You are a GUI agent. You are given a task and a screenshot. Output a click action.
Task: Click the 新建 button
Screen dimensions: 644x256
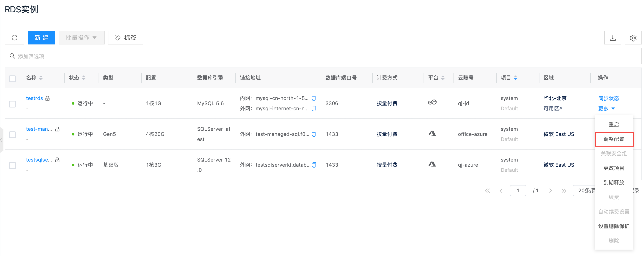click(41, 38)
